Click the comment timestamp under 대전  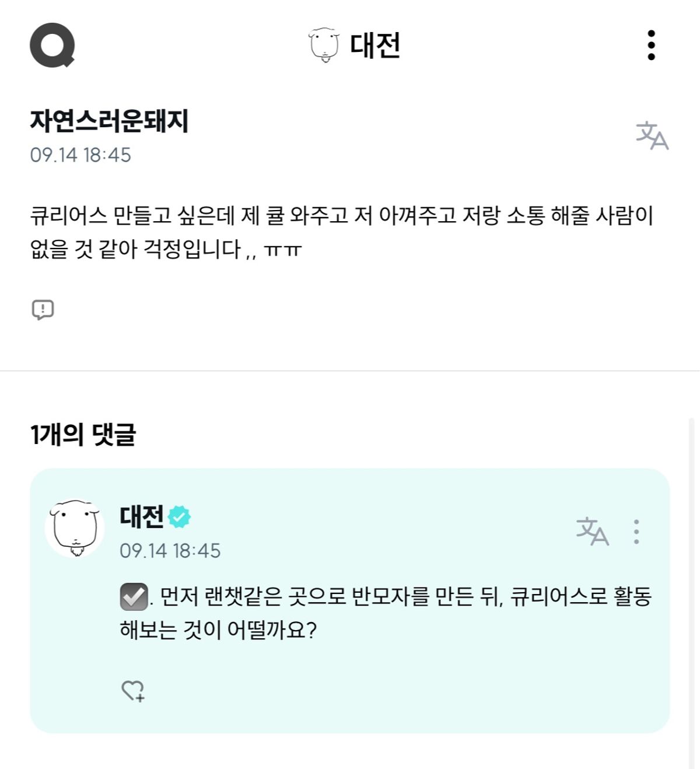coord(170,551)
